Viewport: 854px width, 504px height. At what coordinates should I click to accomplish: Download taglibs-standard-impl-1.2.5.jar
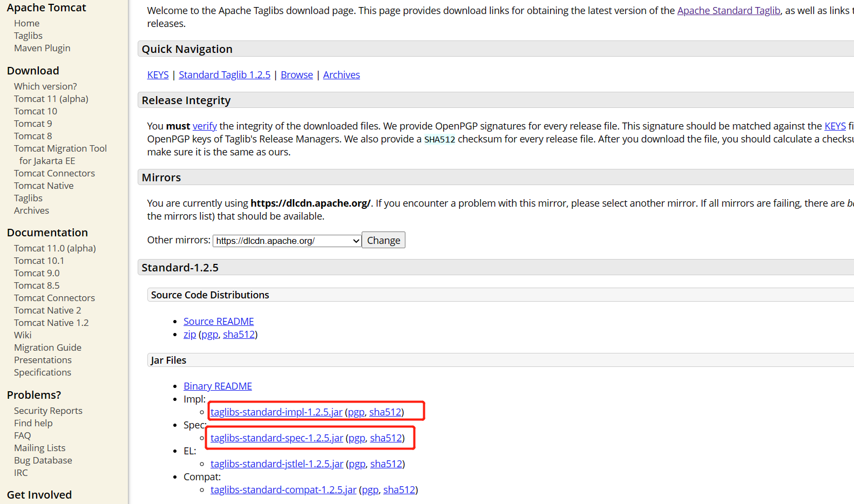pos(276,412)
